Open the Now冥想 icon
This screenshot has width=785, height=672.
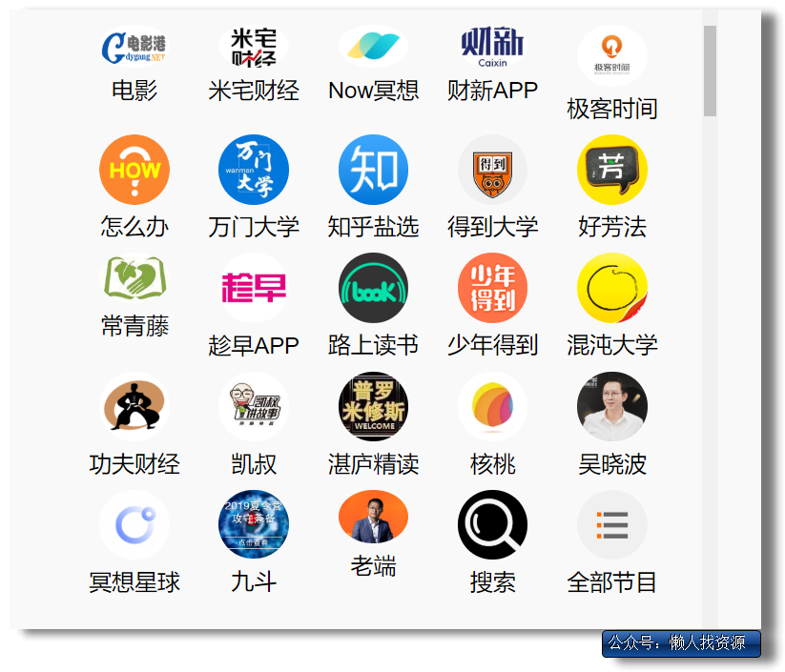[373, 47]
